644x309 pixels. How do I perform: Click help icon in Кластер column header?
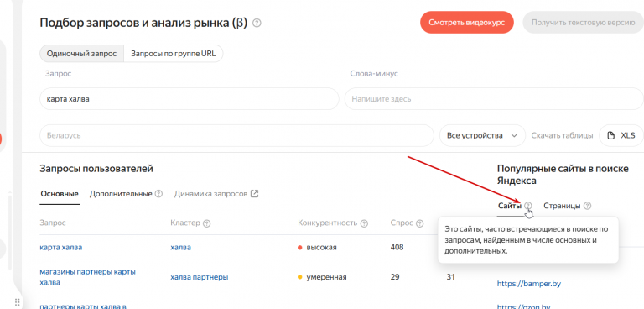tap(207, 223)
